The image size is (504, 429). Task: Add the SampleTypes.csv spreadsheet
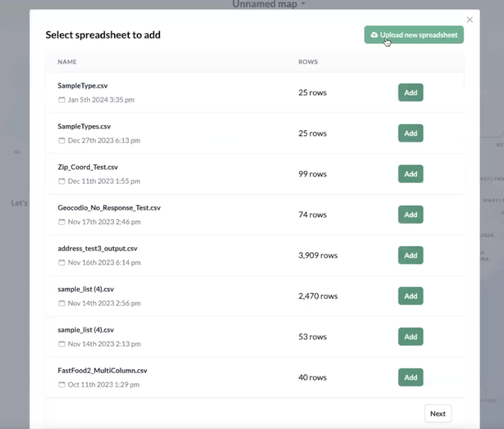pos(410,133)
